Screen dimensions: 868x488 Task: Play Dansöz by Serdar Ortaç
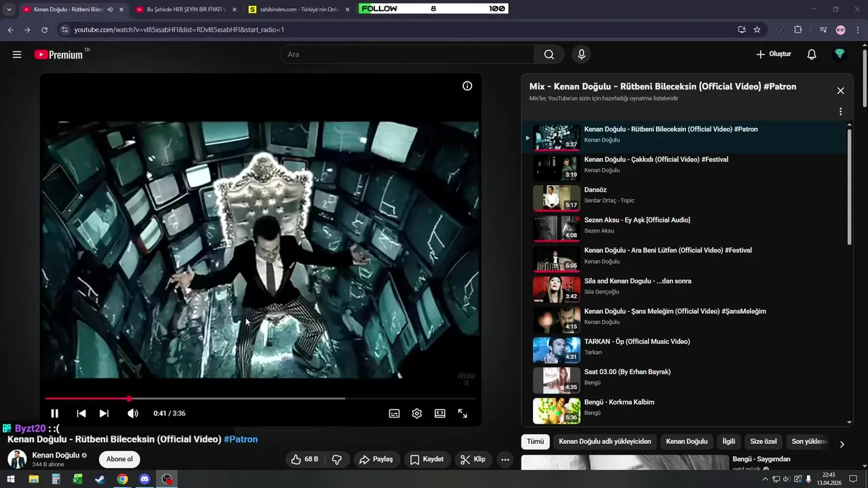(684, 198)
